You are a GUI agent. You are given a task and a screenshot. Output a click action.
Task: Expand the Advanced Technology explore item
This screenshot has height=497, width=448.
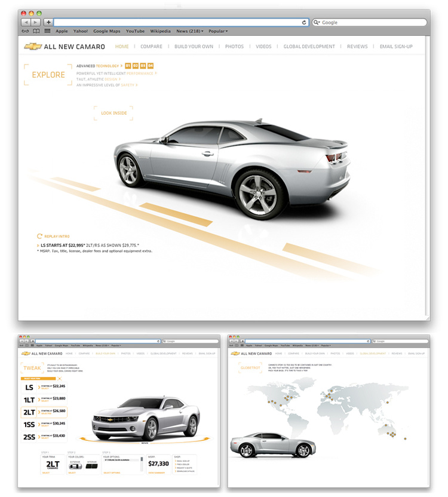[99, 66]
